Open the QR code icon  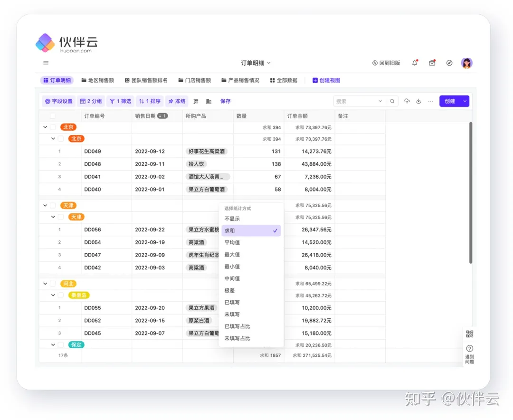469,334
